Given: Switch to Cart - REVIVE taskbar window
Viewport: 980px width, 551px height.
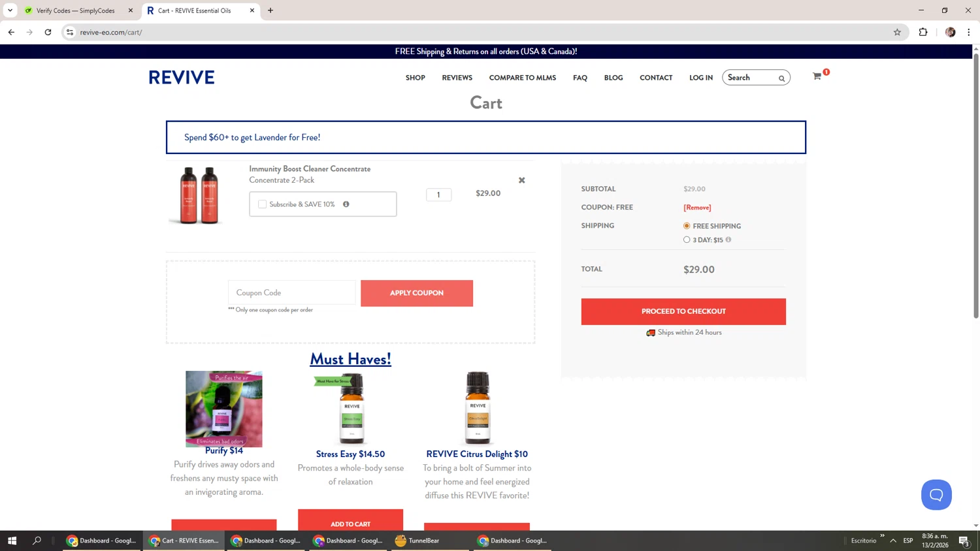Looking at the screenshot, I should coord(184,541).
